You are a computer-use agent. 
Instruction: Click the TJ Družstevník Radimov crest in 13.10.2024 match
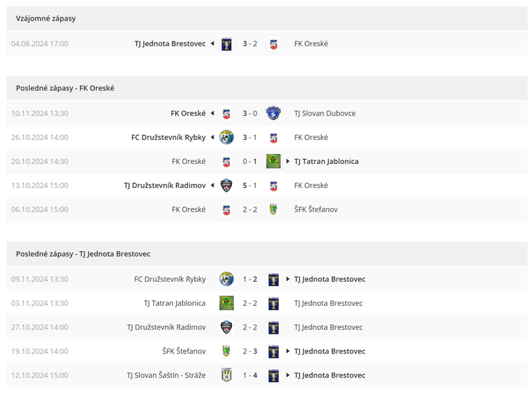coord(226,185)
